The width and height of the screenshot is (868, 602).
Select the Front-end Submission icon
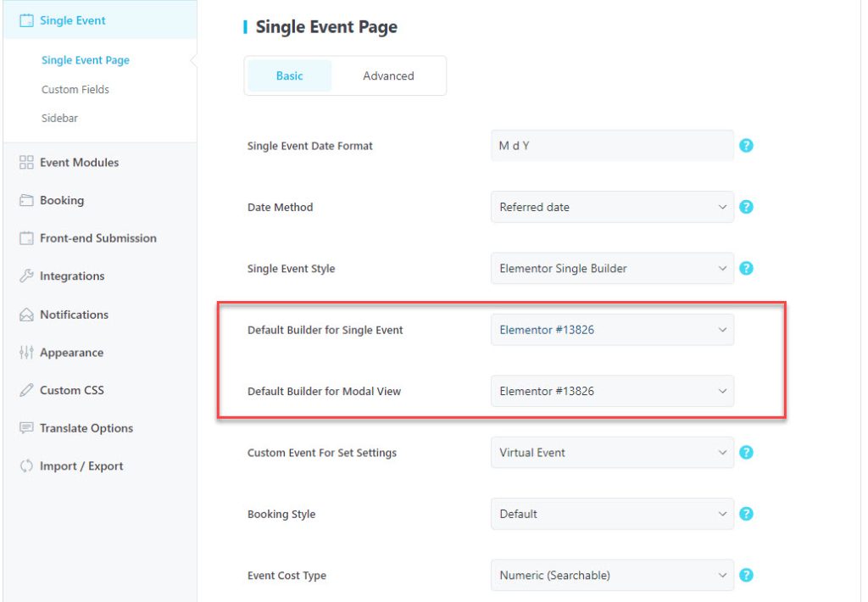(x=26, y=238)
